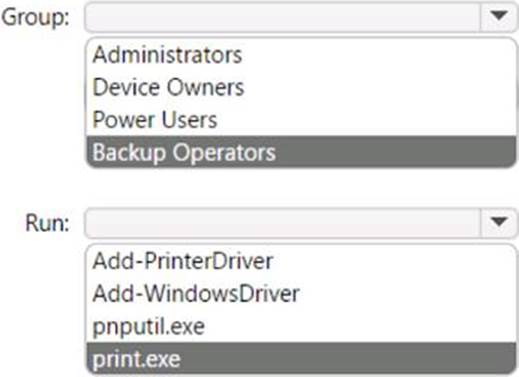This screenshot has width=519, height=377.
Task: Collapse the Group list using its arrow
Action: (x=499, y=16)
